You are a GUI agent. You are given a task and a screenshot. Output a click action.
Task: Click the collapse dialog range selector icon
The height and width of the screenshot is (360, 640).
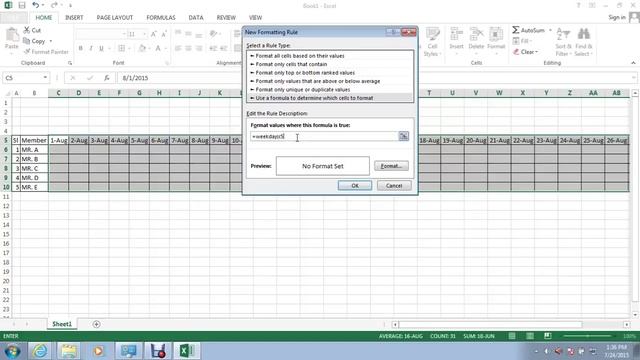404,136
